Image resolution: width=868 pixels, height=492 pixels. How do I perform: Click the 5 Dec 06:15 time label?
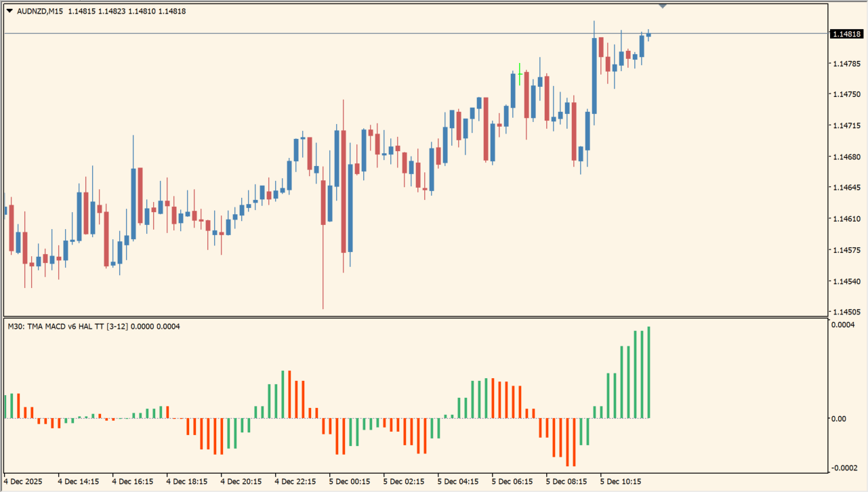[512, 481]
